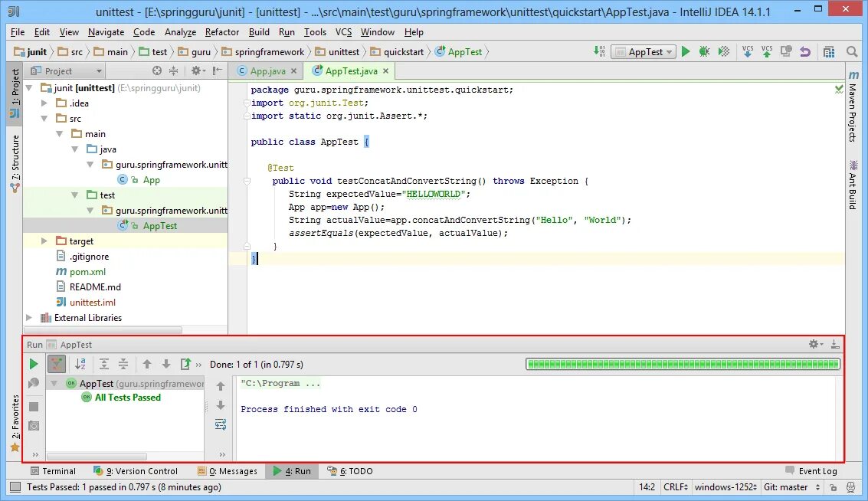Image resolution: width=868 pixels, height=501 pixels.
Task: Collapse the main folder
Action: (59, 134)
